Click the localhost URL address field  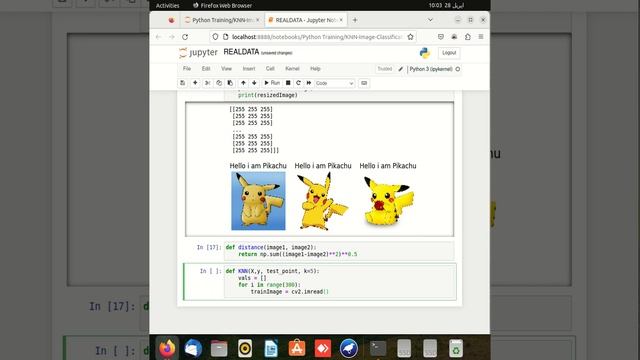pos(317,37)
